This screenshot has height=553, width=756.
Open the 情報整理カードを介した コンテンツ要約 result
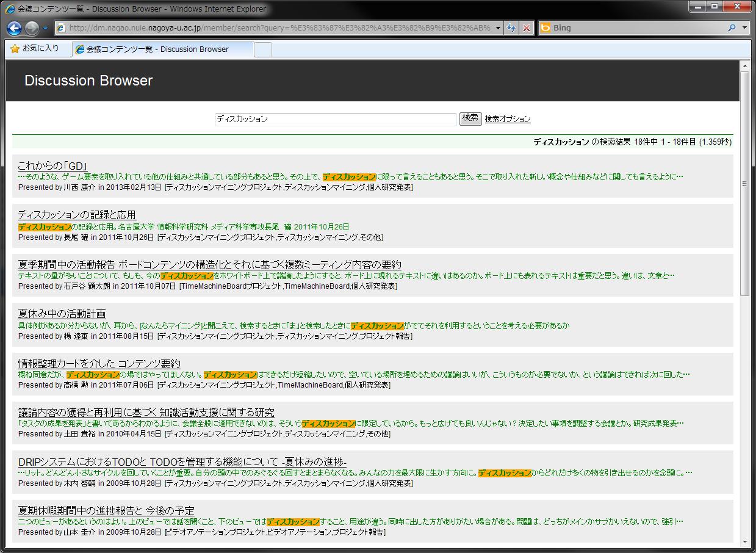point(99,364)
